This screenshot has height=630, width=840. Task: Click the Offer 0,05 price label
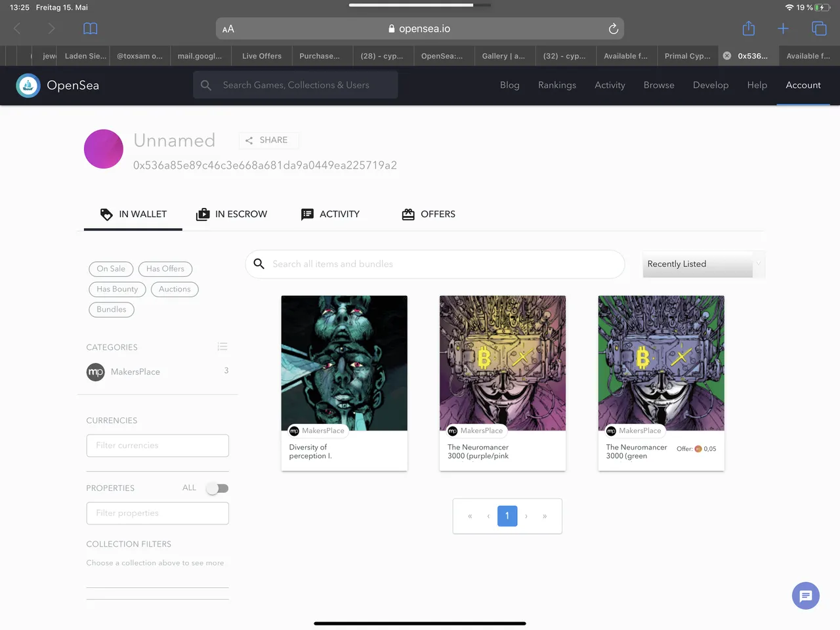[696, 449]
